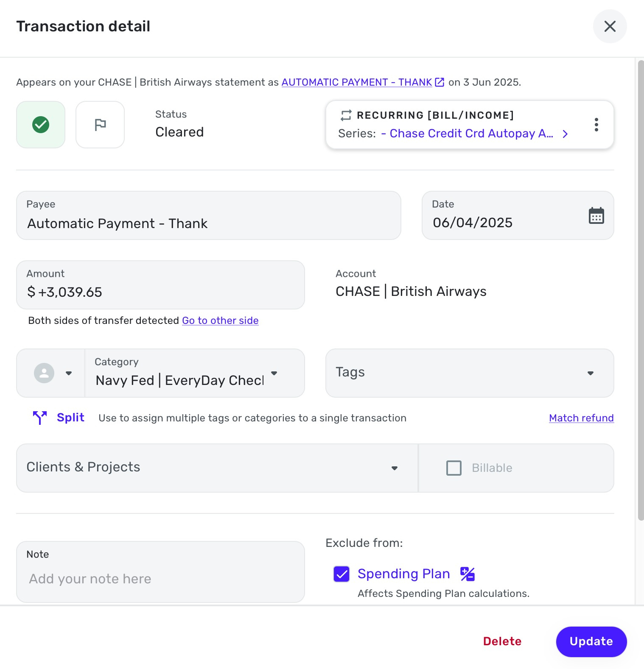Click the Match refund link
Screen dimensions: 644x669
(x=581, y=418)
